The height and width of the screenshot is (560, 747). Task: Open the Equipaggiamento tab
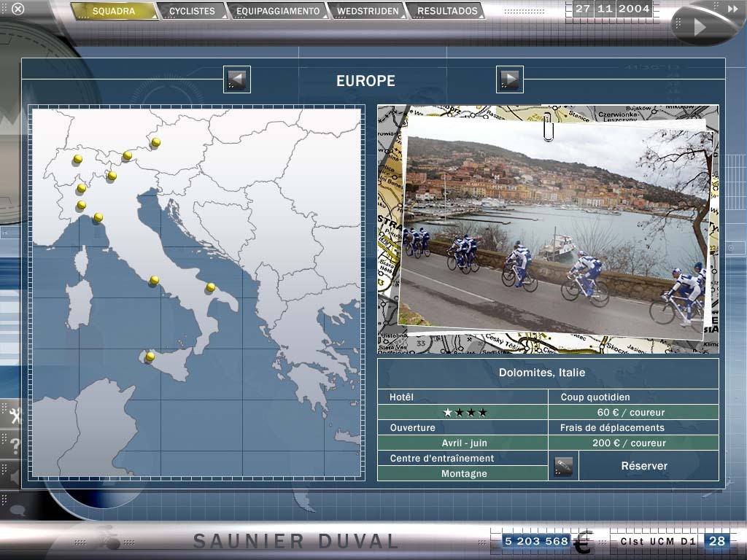coord(277,11)
